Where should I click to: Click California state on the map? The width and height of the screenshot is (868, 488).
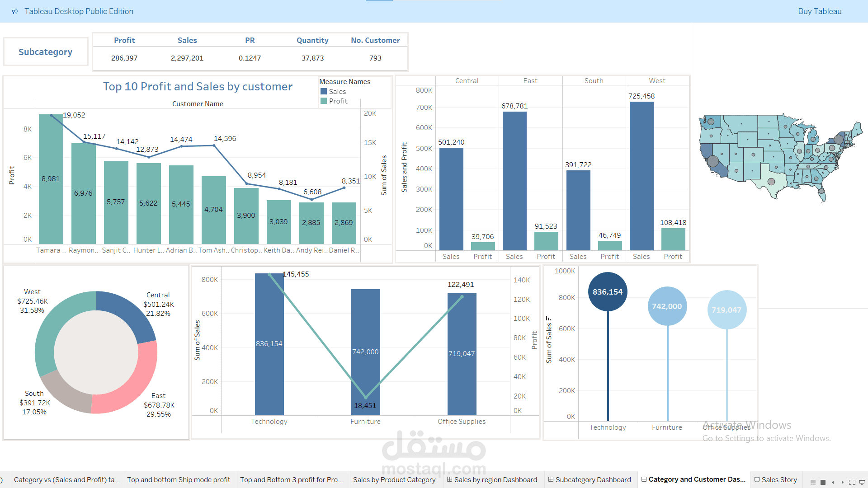click(707, 152)
